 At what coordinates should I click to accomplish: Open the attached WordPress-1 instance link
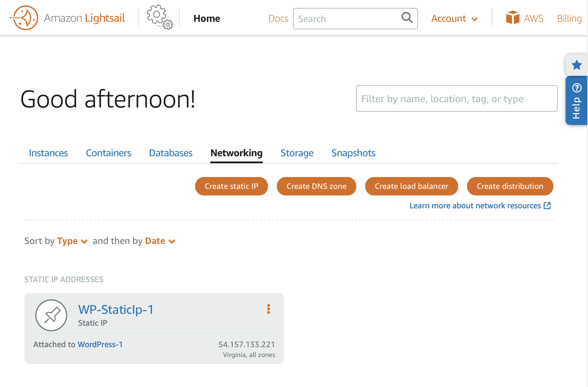[x=100, y=344]
